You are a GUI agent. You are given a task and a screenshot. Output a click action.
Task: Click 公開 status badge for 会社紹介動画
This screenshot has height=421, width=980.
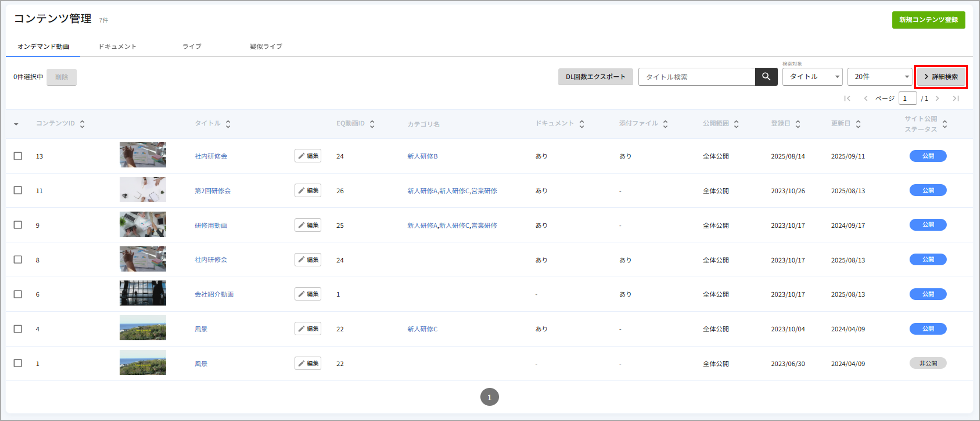(x=928, y=294)
